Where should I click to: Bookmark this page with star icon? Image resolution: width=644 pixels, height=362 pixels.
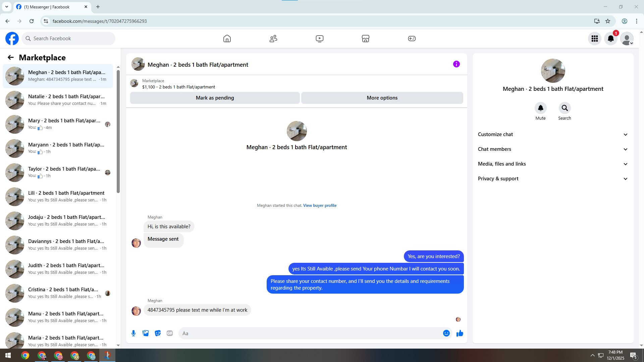(x=608, y=21)
